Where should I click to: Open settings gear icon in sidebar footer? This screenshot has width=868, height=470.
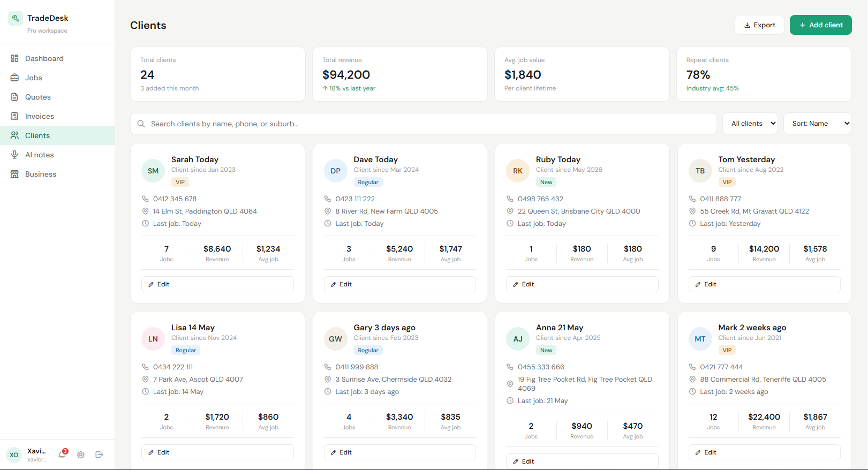click(x=81, y=454)
